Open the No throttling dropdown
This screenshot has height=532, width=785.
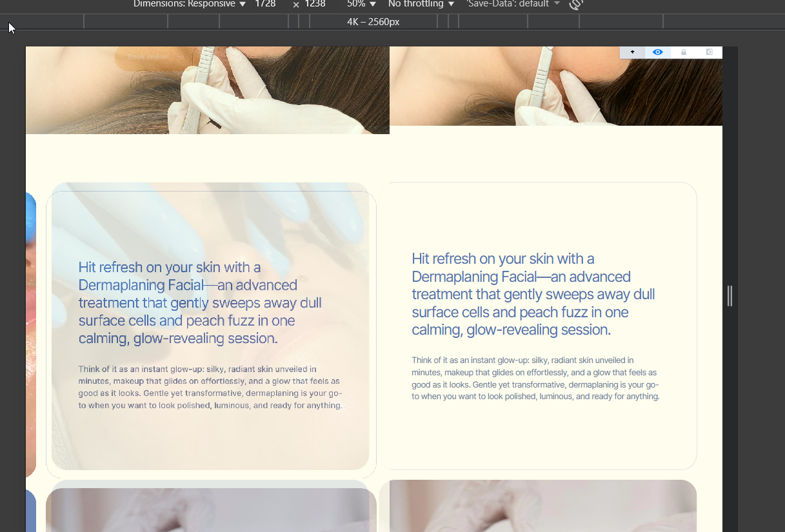tap(421, 4)
